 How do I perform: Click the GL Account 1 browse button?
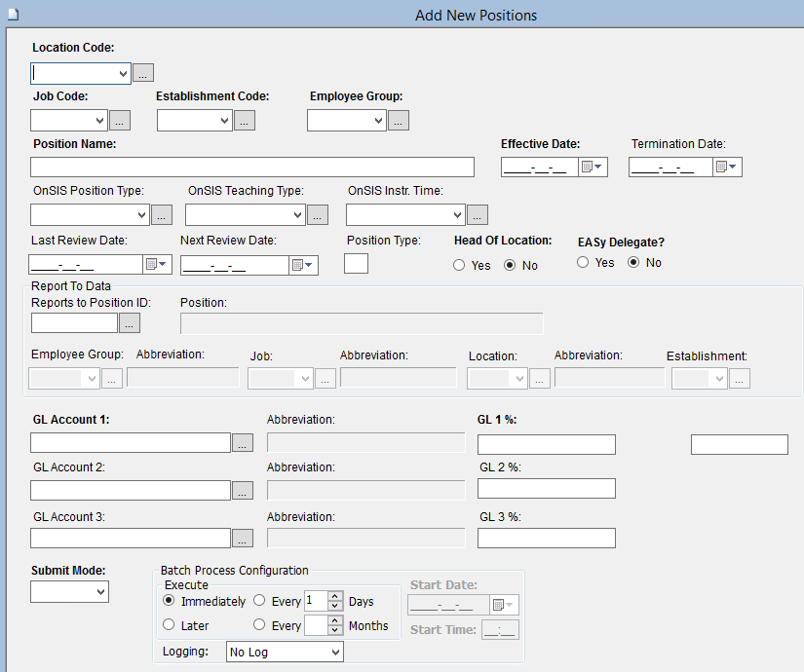[243, 443]
